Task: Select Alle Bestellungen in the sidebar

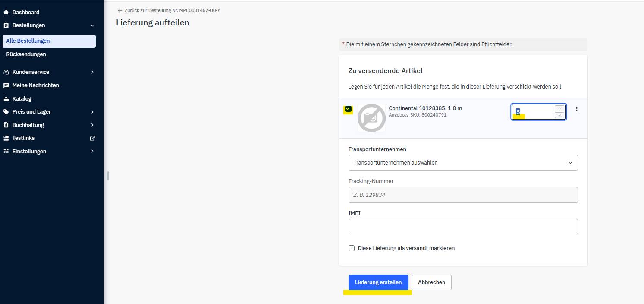Action: tap(28, 41)
